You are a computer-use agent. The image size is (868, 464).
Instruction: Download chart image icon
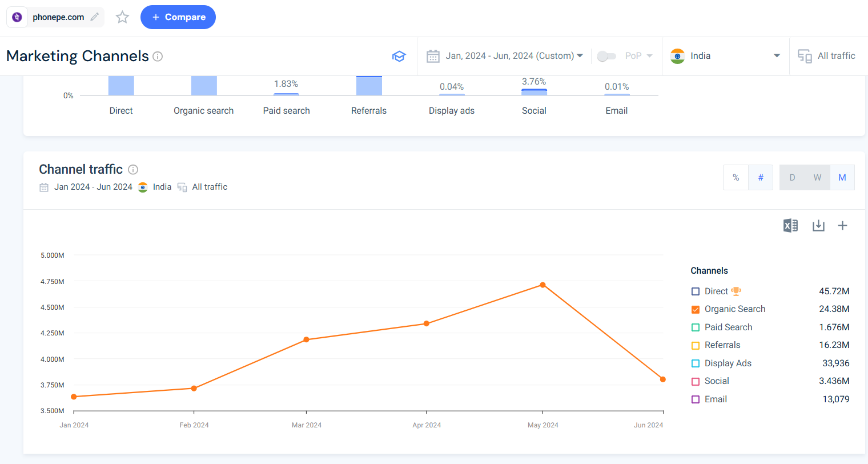click(818, 226)
